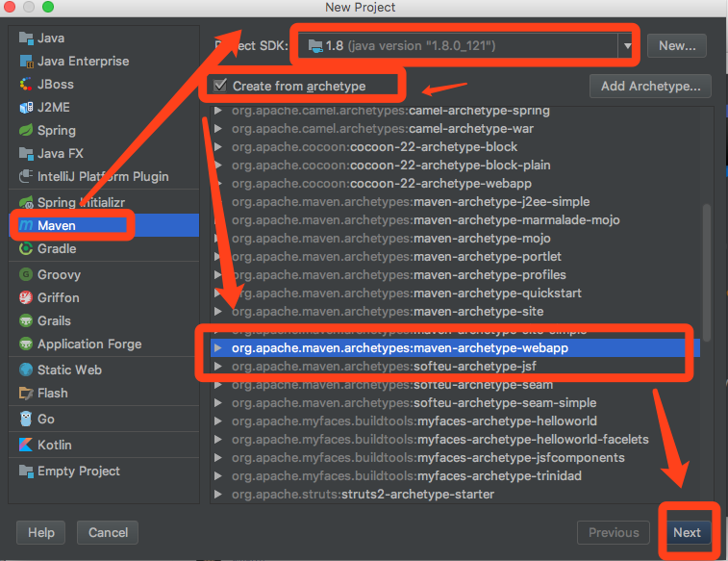This screenshot has height=561, width=728.
Task: Select maven-archetype-portlet row
Action: [455, 257]
